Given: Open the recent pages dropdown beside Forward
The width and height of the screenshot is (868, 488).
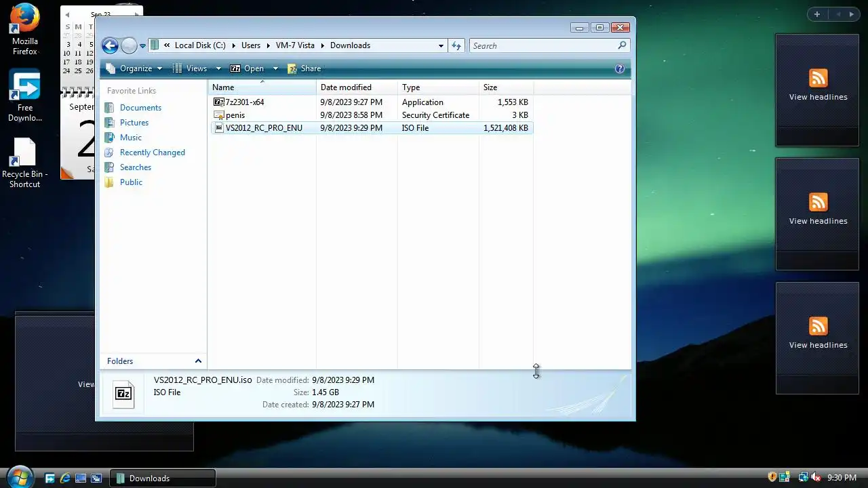Looking at the screenshot, I should [142, 46].
